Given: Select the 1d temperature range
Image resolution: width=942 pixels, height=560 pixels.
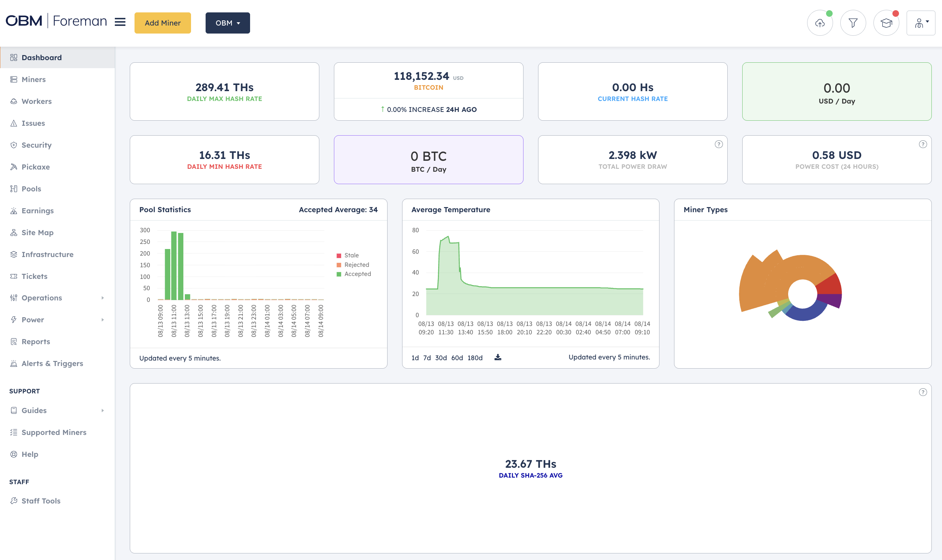Looking at the screenshot, I should [x=415, y=357].
